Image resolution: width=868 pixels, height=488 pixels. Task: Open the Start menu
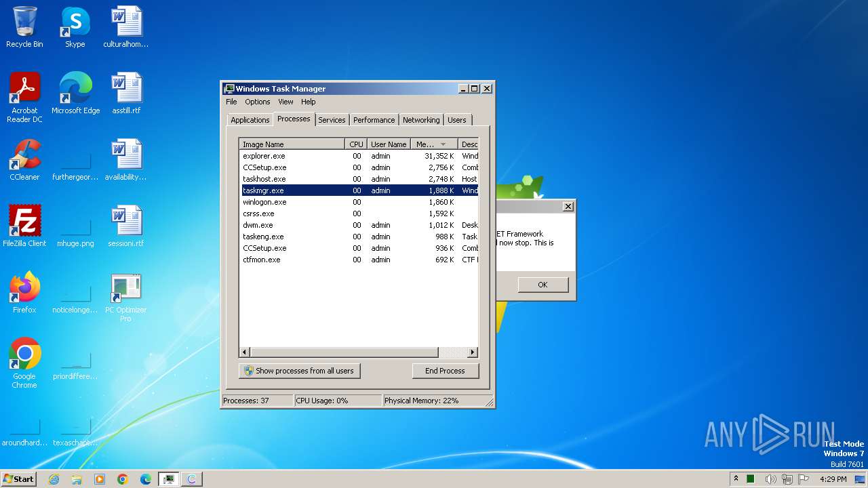19,479
